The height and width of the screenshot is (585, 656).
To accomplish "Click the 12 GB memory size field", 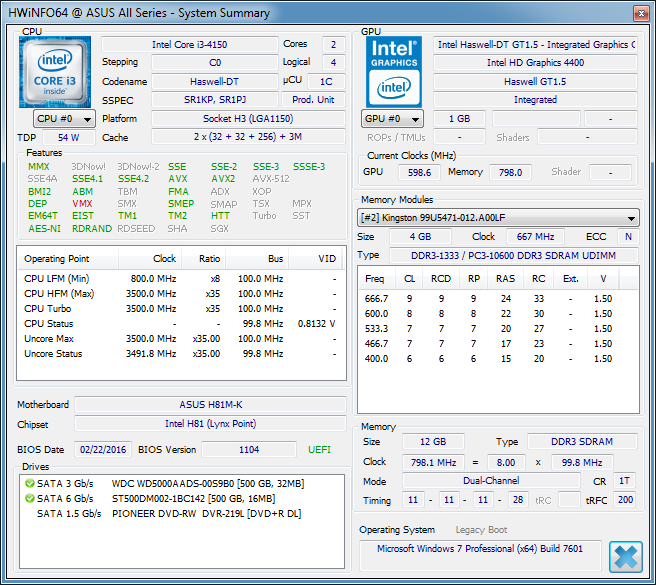I will (x=433, y=442).
